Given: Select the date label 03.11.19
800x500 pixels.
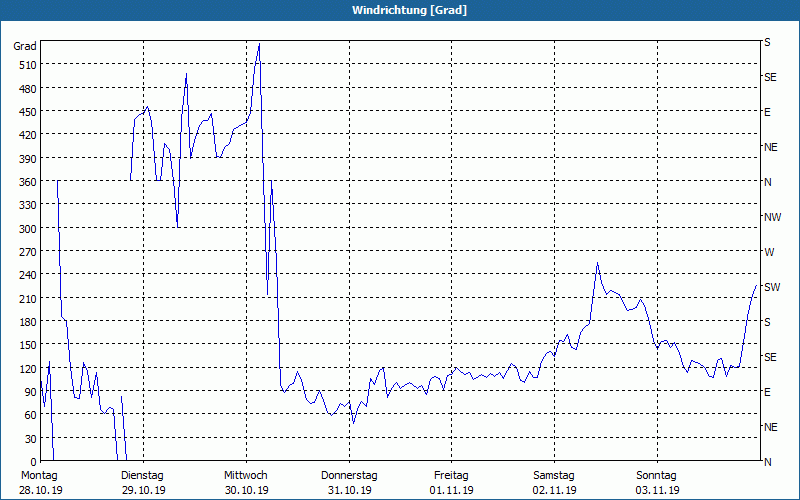Looking at the screenshot, I should [658, 490].
